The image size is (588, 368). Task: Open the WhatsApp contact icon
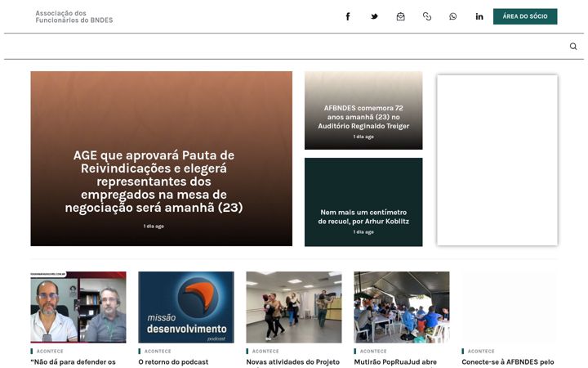coord(453,16)
